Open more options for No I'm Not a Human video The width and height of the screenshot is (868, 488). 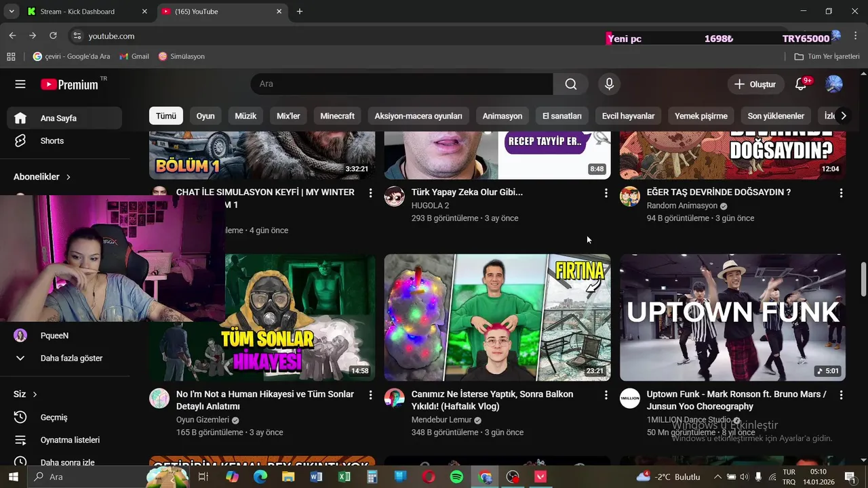370,394
